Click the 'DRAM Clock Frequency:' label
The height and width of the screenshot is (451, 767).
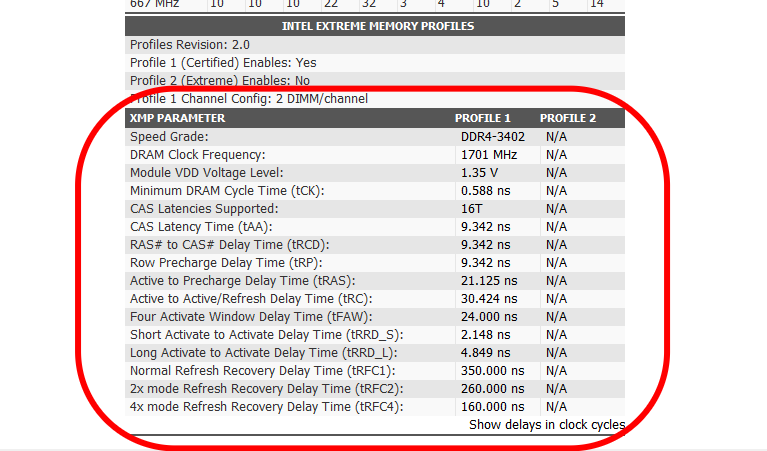(198, 155)
